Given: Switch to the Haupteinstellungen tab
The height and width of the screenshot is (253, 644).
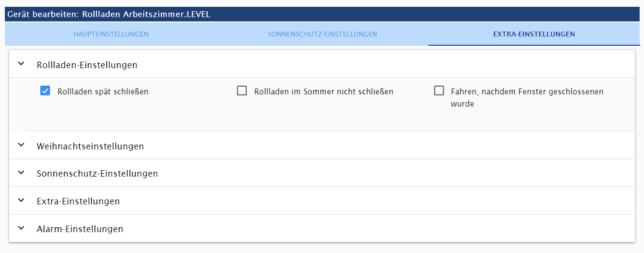Looking at the screenshot, I should pos(111,34).
